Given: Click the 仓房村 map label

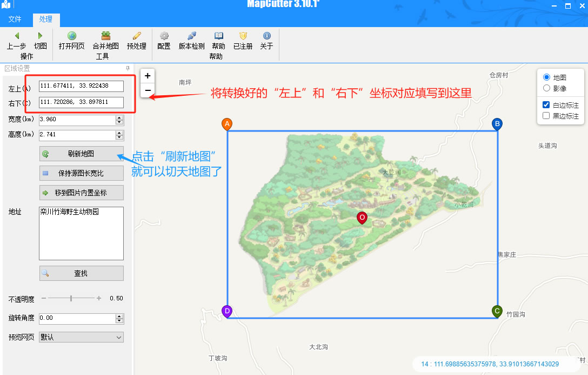Looking at the screenshot, I should coord(499,75).
